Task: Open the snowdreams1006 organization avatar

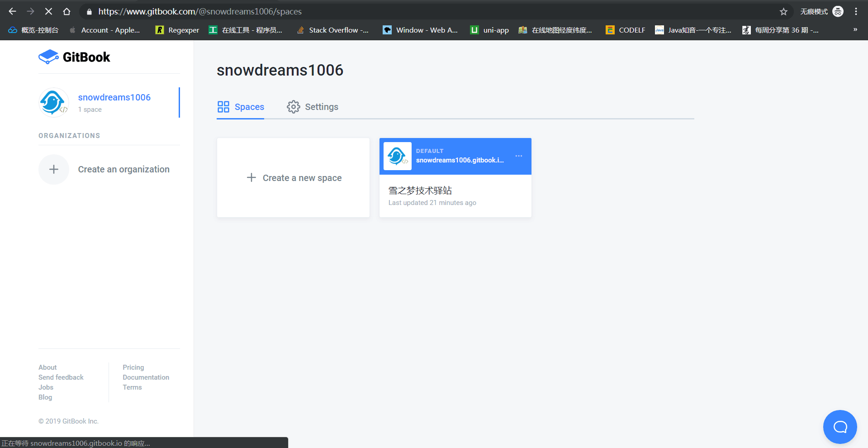Action: 53,102
